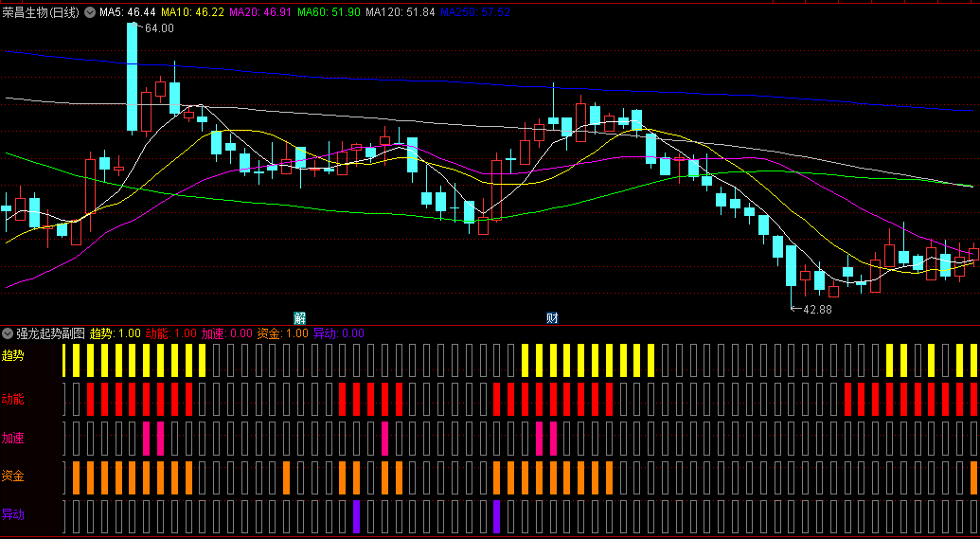Click the MA120: 51.84 label
This screenshot has width=980, height=539.
point(400,12)
